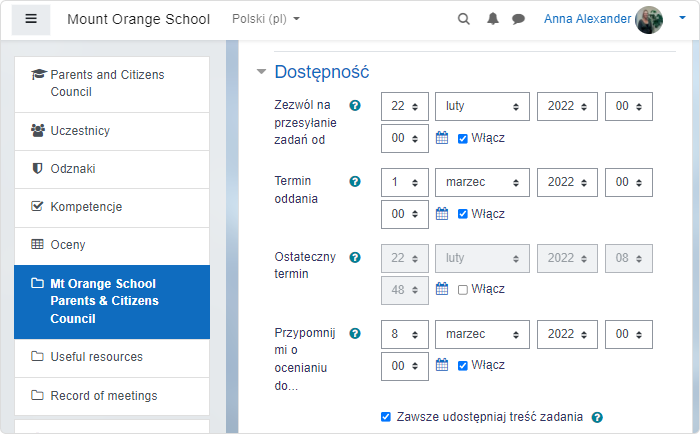The image size is (700, 434).
Task: Open day dropdown showing 8 for grading reminder
Action: [405, 334]
